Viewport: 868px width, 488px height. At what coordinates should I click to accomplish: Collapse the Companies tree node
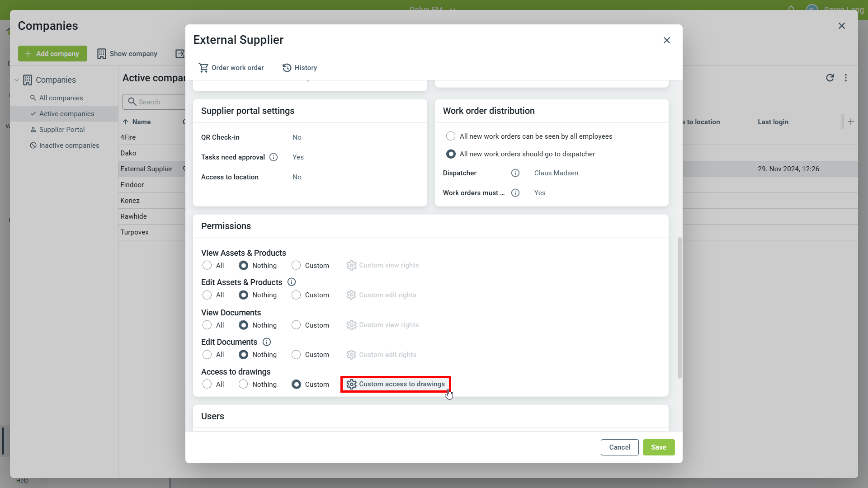pos(17,80)
